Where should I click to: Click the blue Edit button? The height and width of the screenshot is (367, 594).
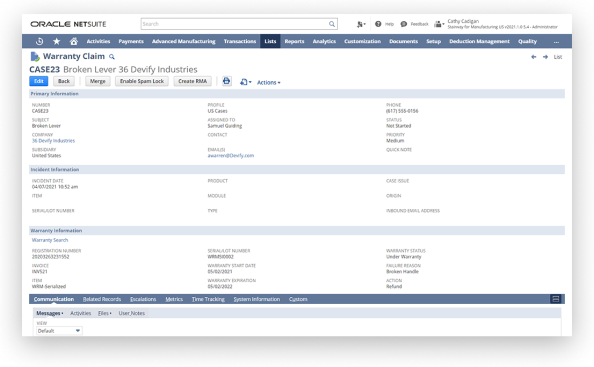coord(39,81)
